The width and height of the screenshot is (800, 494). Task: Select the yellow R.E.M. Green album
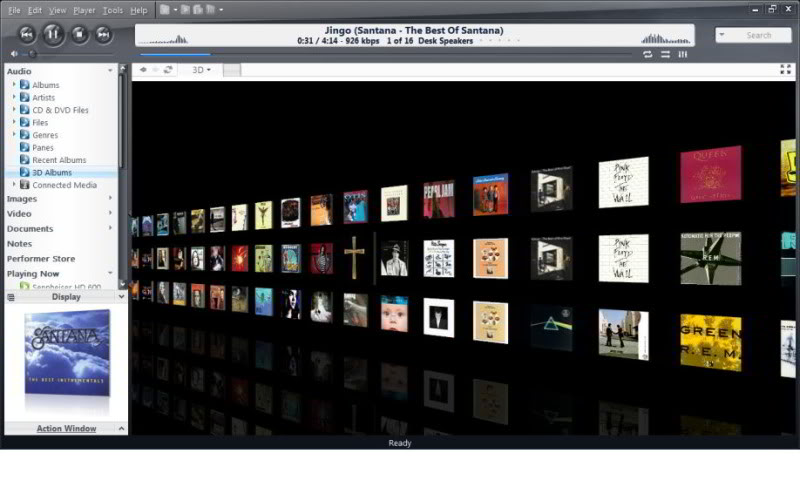point(711,342)
